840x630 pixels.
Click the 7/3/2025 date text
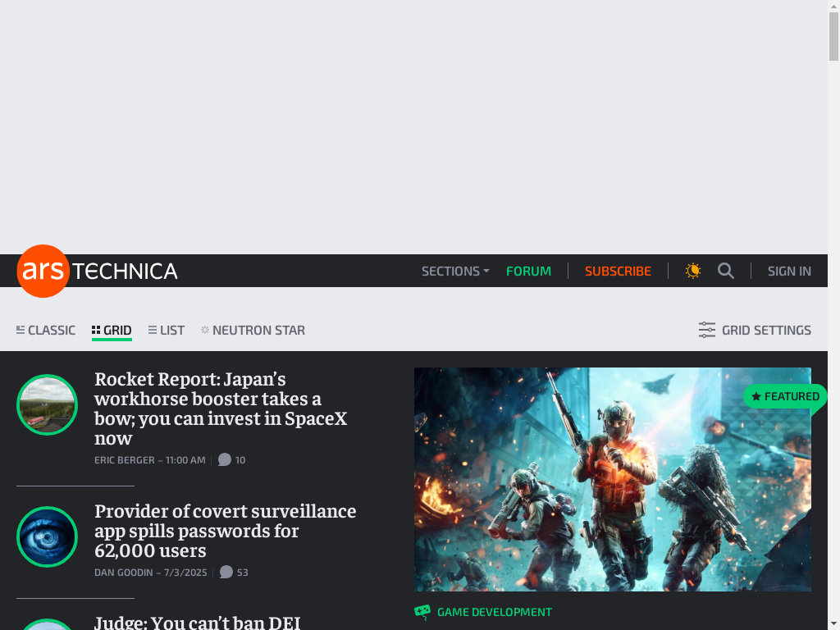click(x=185, y=573)
